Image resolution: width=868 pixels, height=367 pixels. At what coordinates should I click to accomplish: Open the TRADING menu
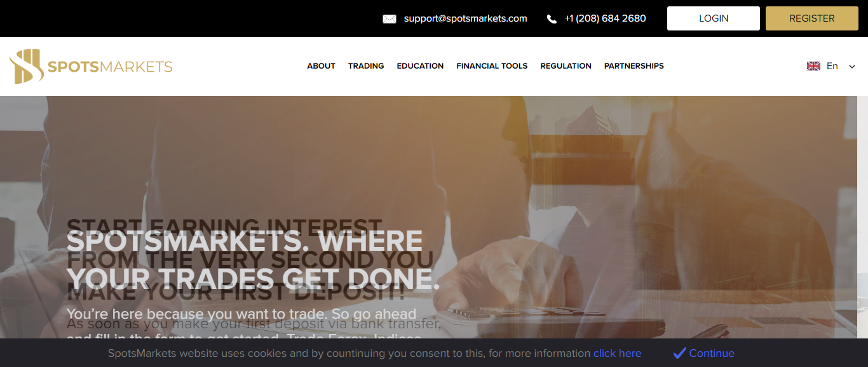[x=366, y=66]
